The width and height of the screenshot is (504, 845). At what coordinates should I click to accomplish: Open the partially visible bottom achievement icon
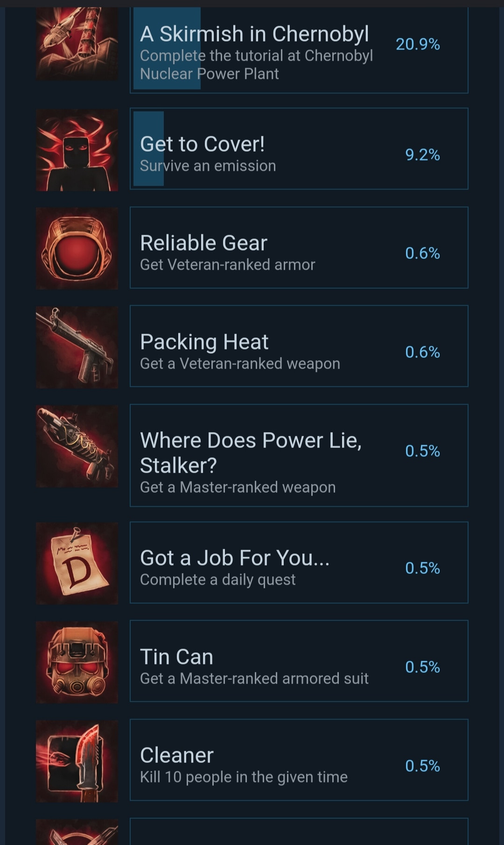[77, 832]
